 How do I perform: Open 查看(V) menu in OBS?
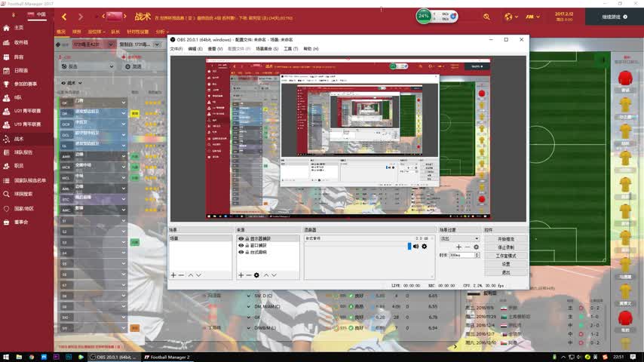215,49
